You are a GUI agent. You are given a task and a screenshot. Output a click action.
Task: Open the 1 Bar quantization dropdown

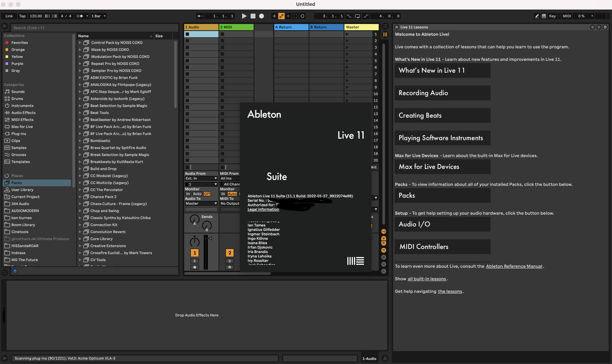(98, 16)
